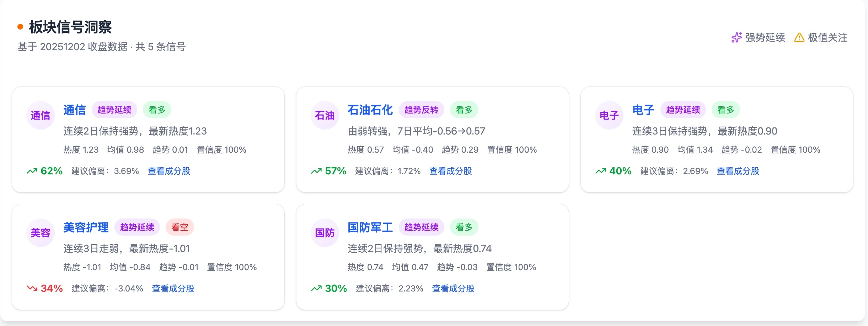This screenshot has width=868, height=326.
Task: Click the 板块信号洞察 heading
Action: click(x=70, y=27)
